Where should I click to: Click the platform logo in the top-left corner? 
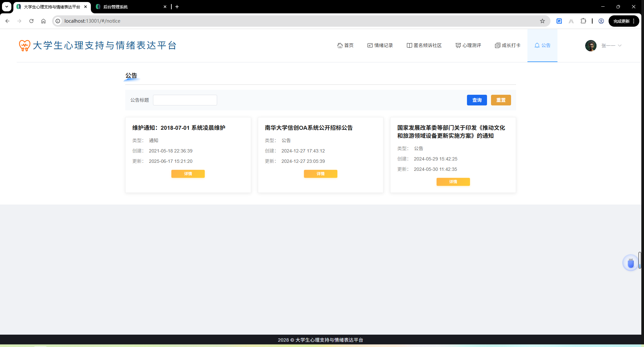coord(24,45)
